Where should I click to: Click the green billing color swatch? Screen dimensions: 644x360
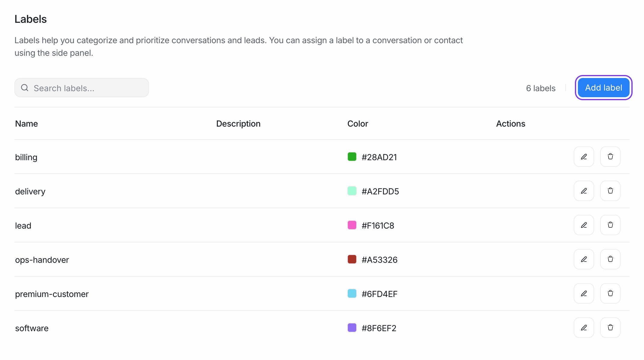tap(352, 157)
